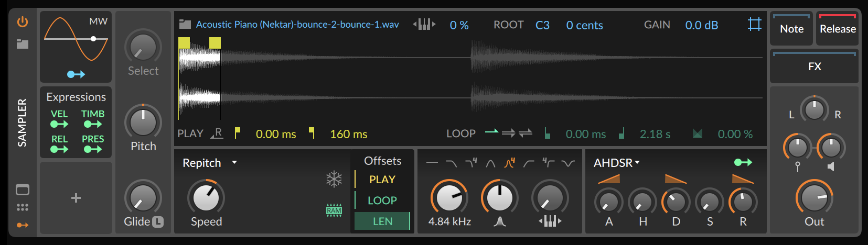Click the loop start 0.00 ms value
The height and width of the screenshot is (245, 868).
(x=586, y=134)
